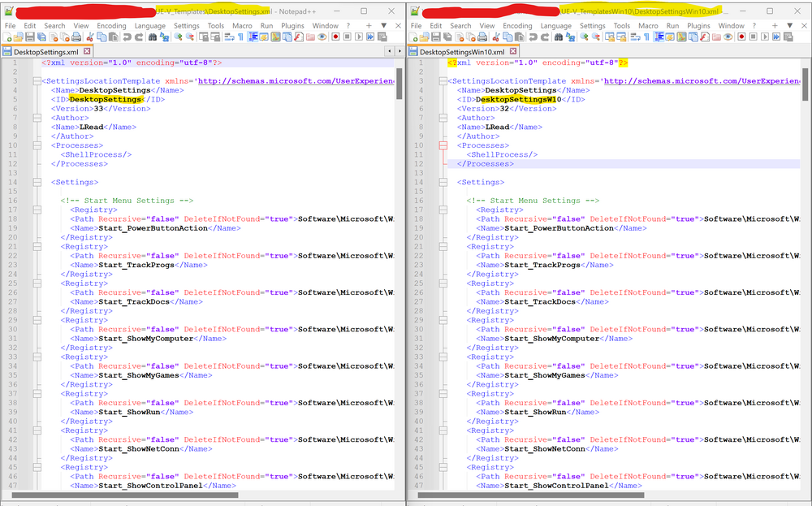Screen dimensions: 812x506
Task: Collapse Processes fold on line 10, left window
Action: pos(37,145)
